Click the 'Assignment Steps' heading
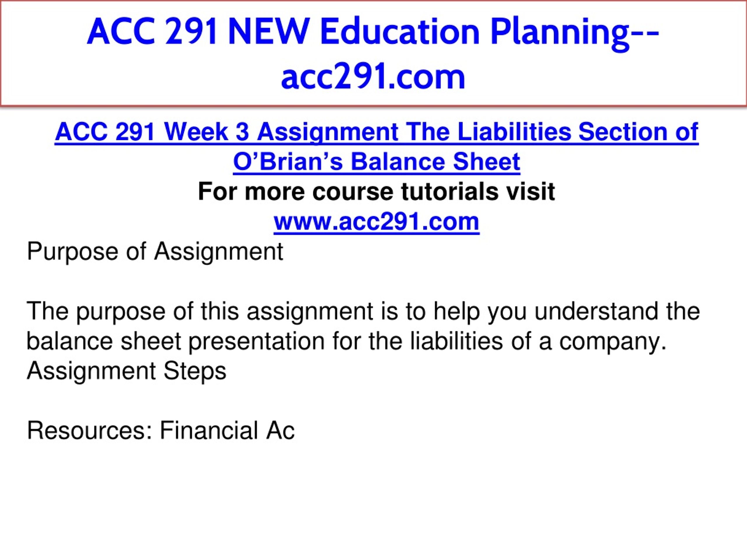The width and height of the screenshot is (747, 560). (127, 371)
